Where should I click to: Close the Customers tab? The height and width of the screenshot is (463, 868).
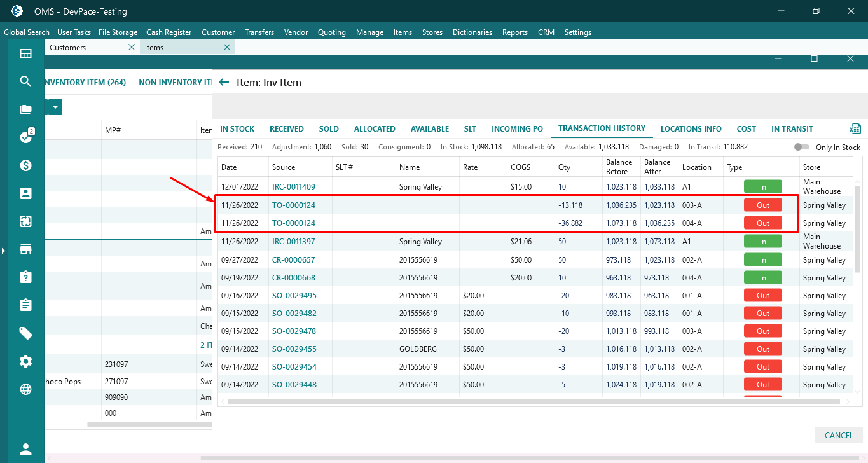132,47
